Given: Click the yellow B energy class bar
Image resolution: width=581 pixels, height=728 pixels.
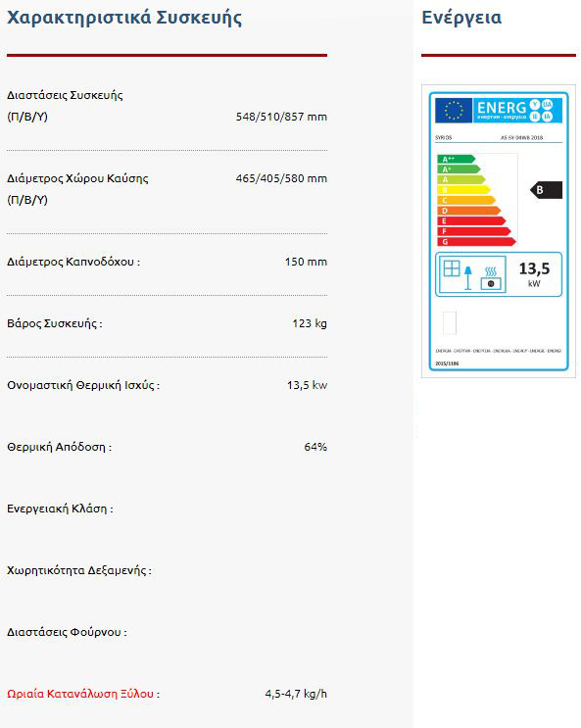Looking at the screenshot, I should coord(463,190).
